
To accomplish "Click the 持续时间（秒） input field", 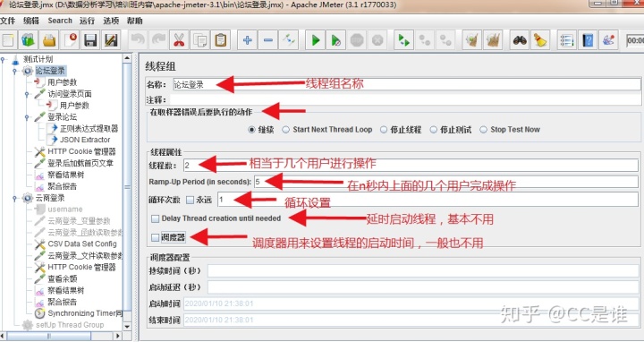I will [x=423, y=271].
